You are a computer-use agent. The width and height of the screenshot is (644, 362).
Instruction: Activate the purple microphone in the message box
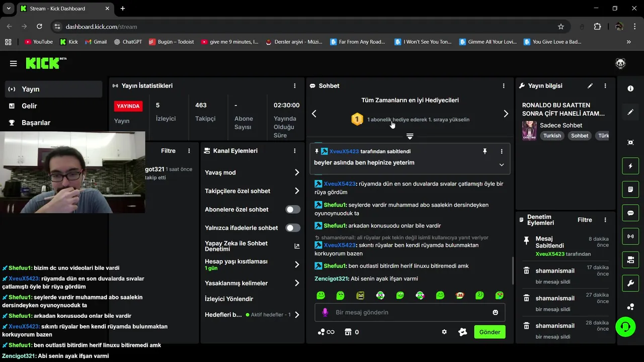(325, 312)
